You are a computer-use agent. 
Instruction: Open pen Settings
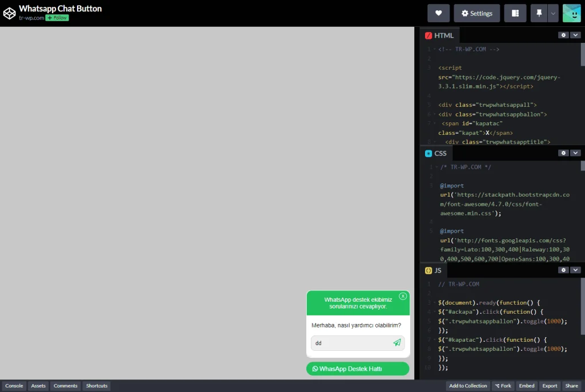pyautogui.click(x=477, y=13)
